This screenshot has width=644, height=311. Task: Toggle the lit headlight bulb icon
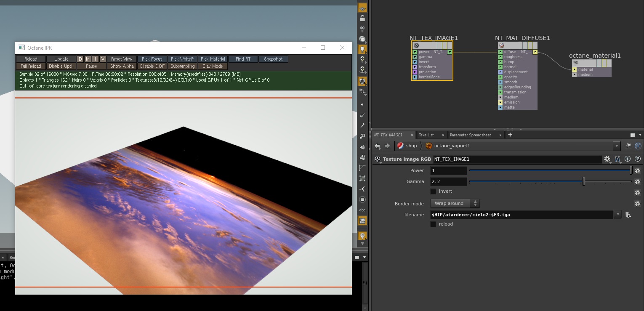(362, 49)
